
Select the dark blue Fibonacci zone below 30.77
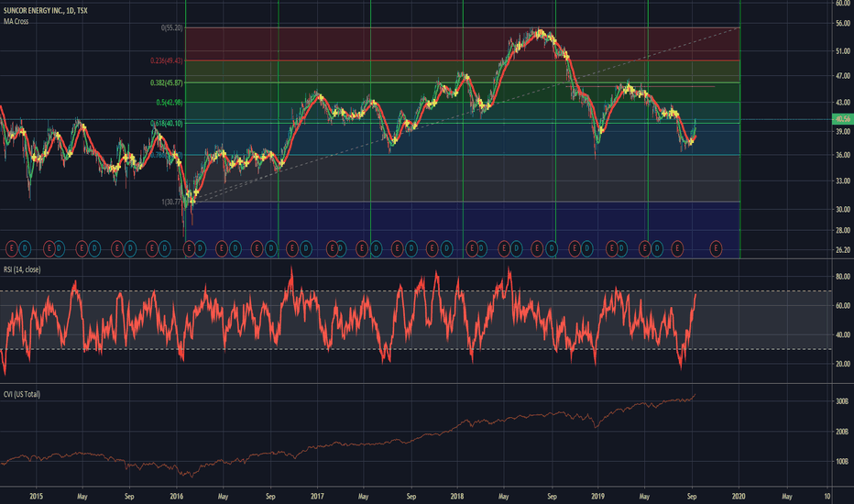[463, 229]
